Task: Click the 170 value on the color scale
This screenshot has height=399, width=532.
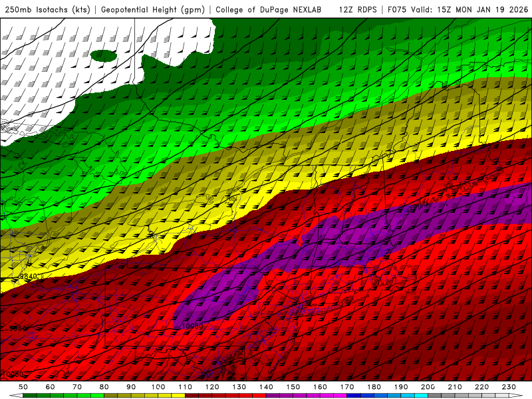Action: coord(347,387)
